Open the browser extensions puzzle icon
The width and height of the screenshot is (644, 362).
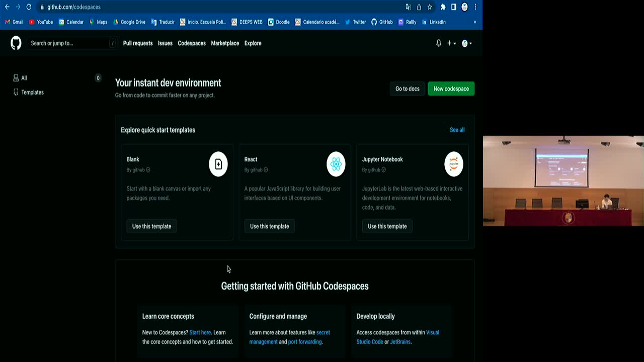click(x=443, y=7)
